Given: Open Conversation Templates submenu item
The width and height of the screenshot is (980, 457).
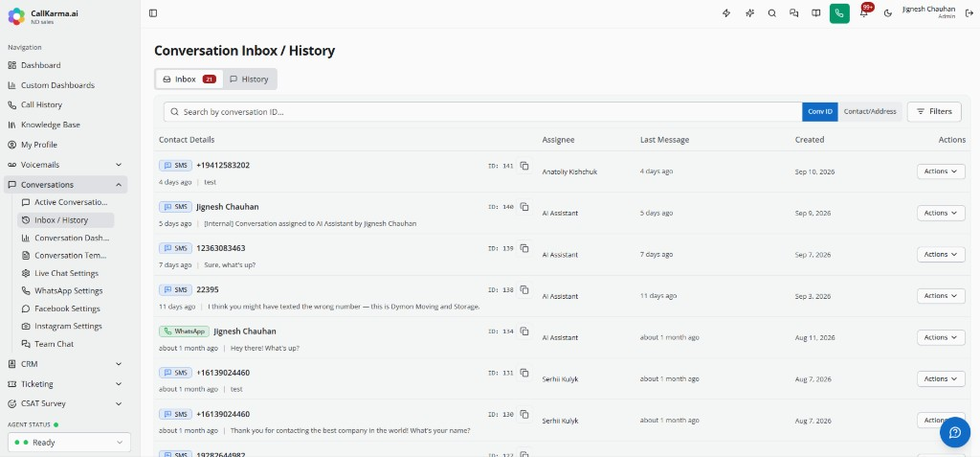Looking at the screenshot, I should (66, 256).
